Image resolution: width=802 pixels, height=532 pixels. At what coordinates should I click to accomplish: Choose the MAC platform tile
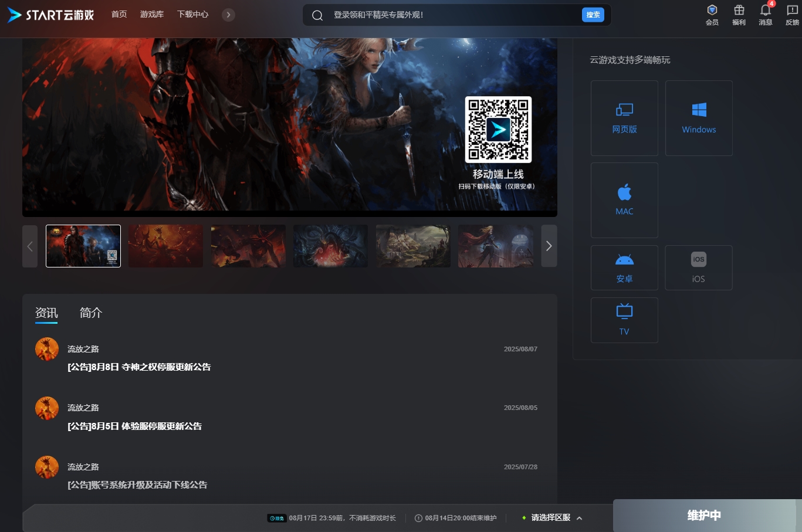(624, 201)
